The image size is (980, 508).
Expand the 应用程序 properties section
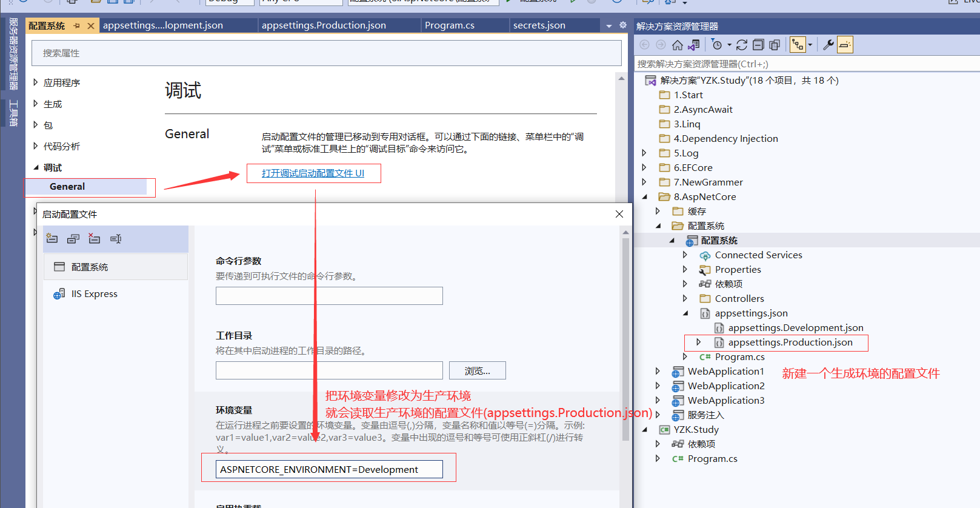(x=36, y=82)
